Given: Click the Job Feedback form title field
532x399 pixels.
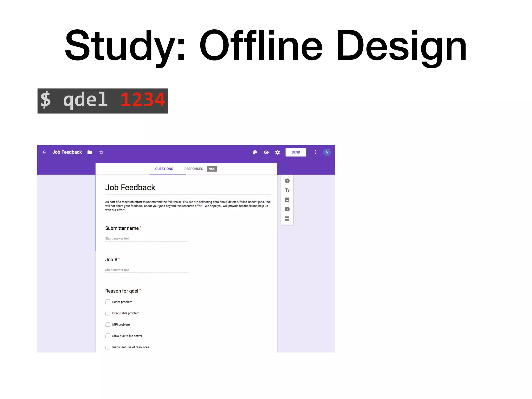Looking at the screenshot, I should (x=188, y=188).
